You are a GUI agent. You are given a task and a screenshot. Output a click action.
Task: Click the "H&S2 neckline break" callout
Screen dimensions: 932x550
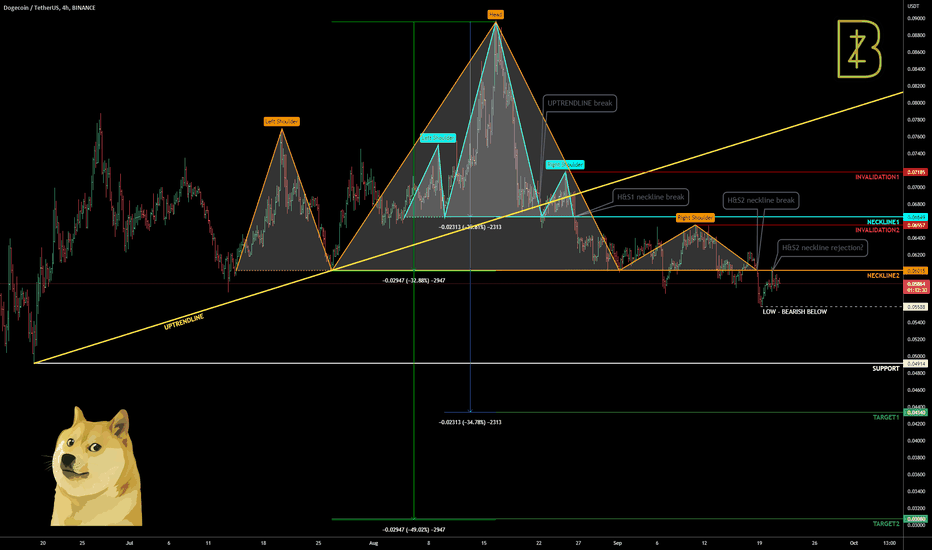761,200
